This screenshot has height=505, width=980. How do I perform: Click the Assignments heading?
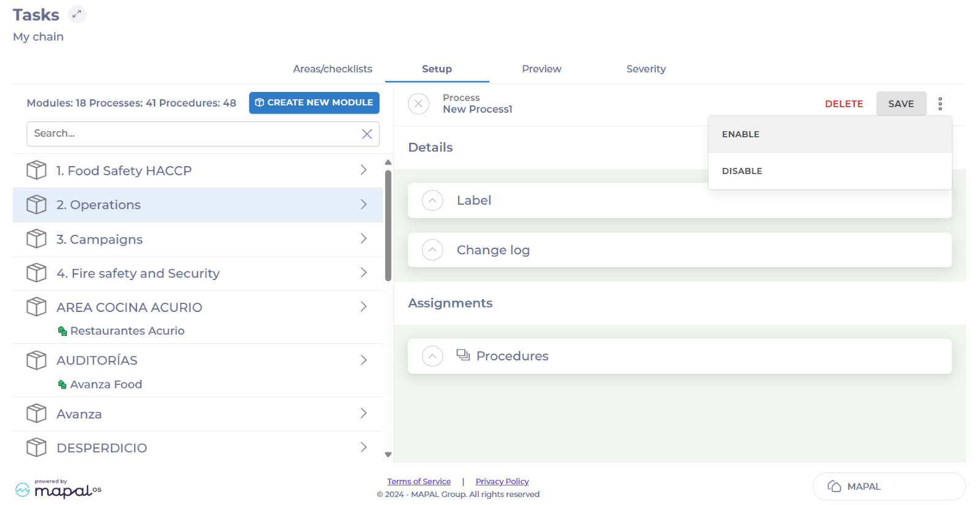point(450,303)
